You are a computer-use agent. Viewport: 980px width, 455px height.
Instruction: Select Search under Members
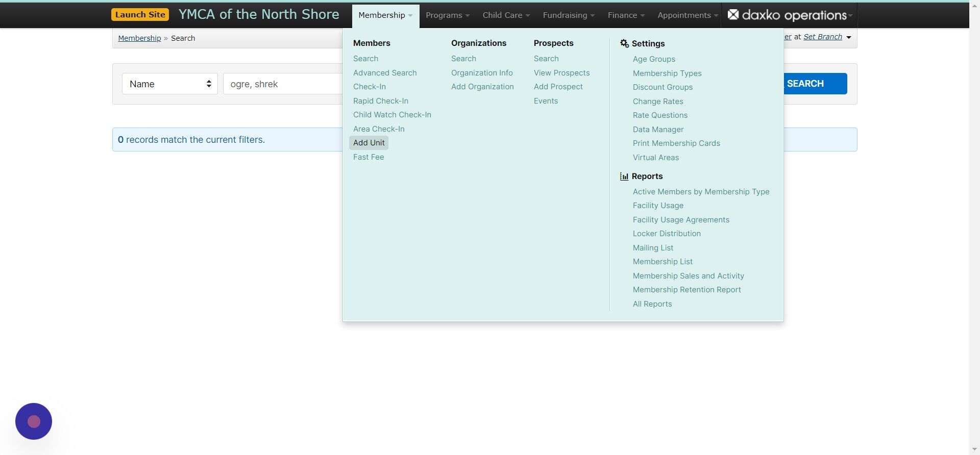(x=365, y=59)
